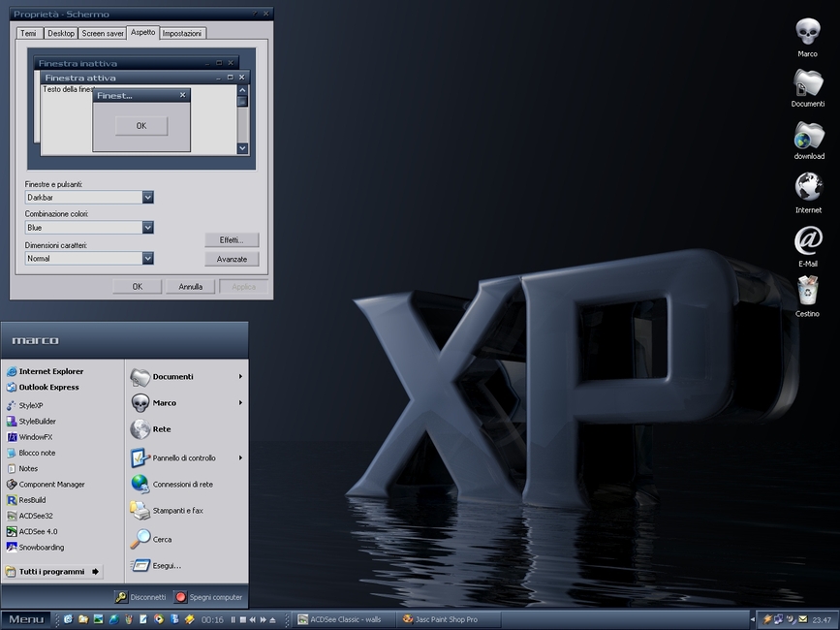The height and width of the screenshot is (630, 840).
Task: Click the lightning bolt tray icon
Action: pos(767,619)
